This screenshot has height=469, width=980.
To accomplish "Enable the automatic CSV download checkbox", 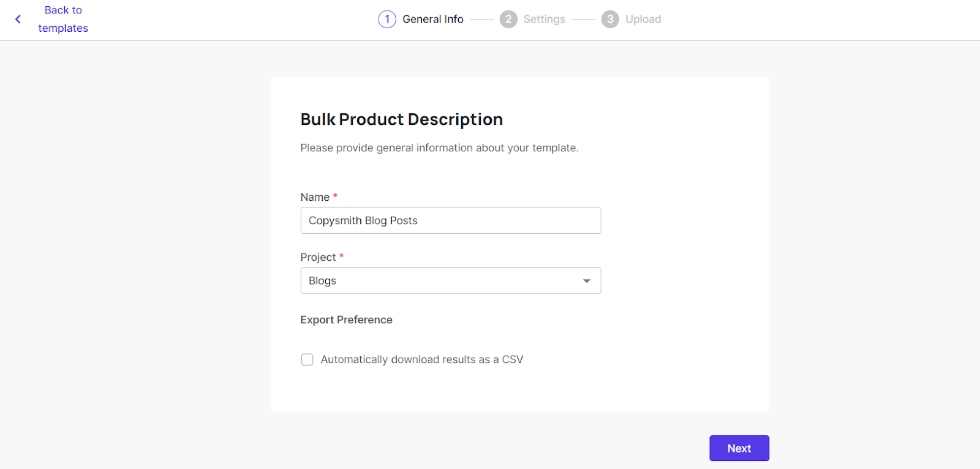I will [x=307, y=359].
